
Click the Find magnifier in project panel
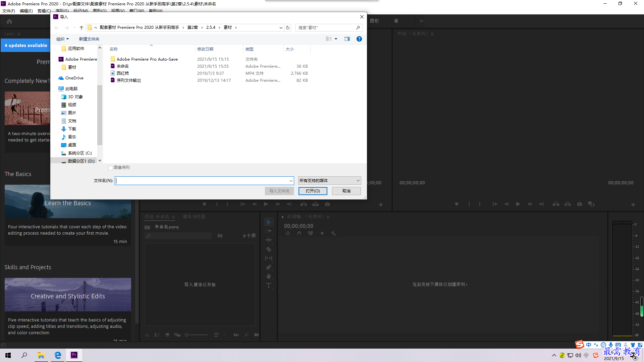tap(247, 335)
